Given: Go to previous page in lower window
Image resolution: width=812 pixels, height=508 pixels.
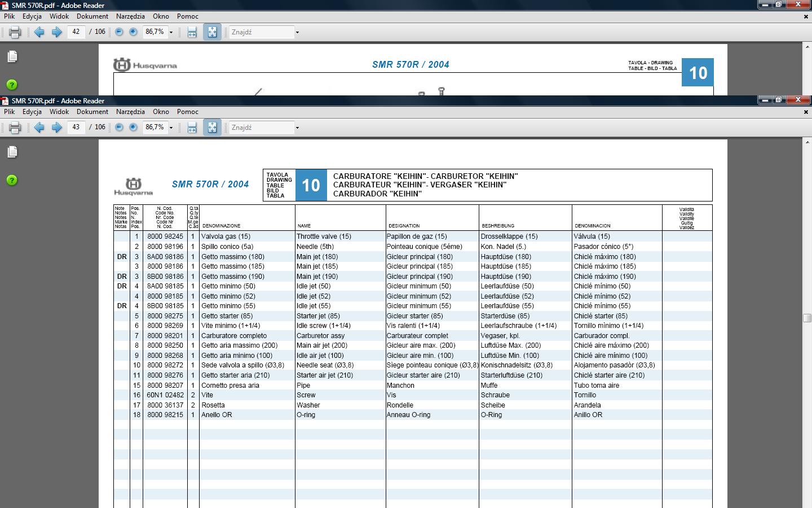Looking at the screenshot, I should pyautogui.click(x=39, y=128).
